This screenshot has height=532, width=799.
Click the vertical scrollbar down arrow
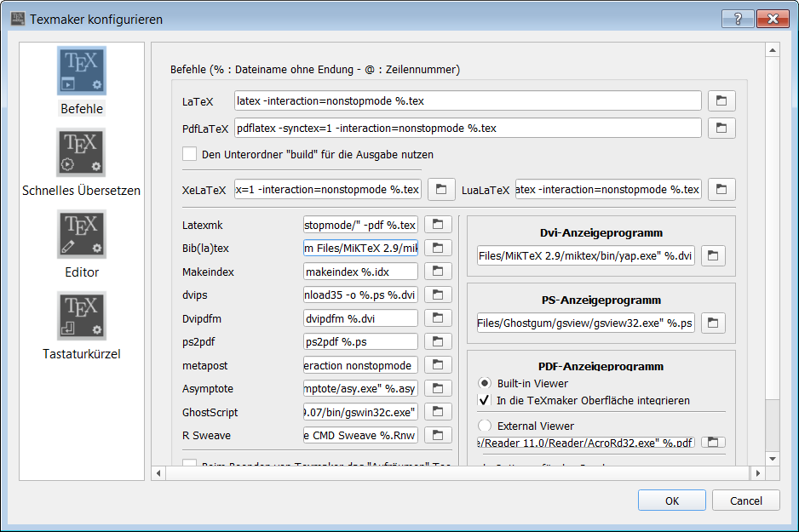click(773, 459)
